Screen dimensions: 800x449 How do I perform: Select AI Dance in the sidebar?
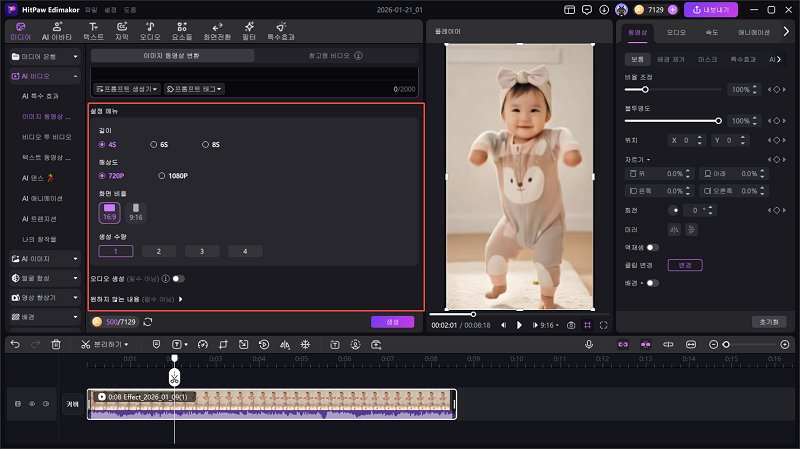pos(38,178)
